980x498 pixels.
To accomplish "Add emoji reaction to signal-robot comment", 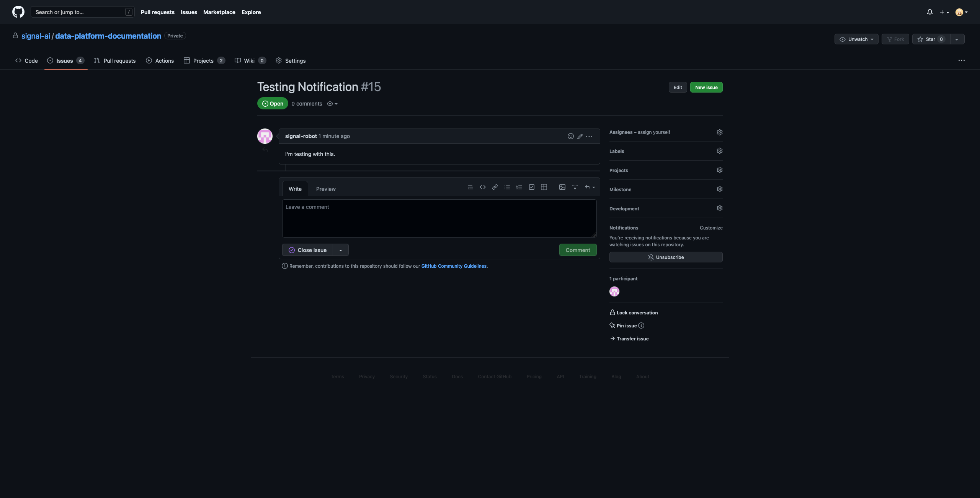I will 570,136.
